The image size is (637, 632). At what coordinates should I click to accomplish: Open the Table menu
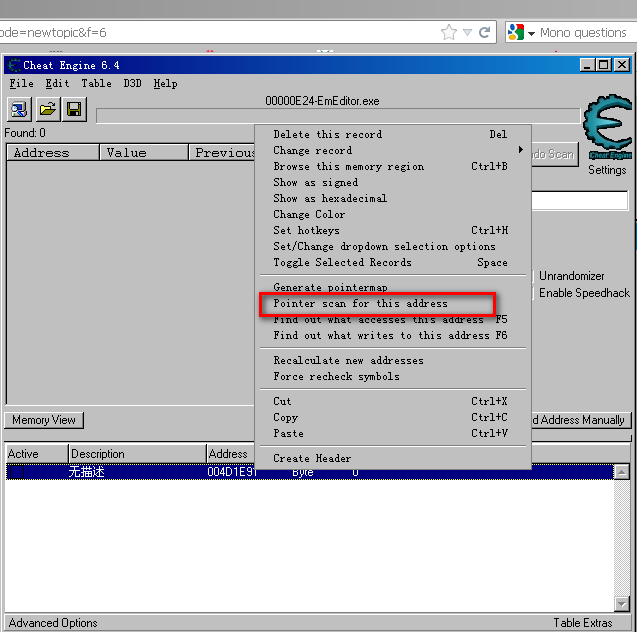pyautogui.click(x=96, y=83)
